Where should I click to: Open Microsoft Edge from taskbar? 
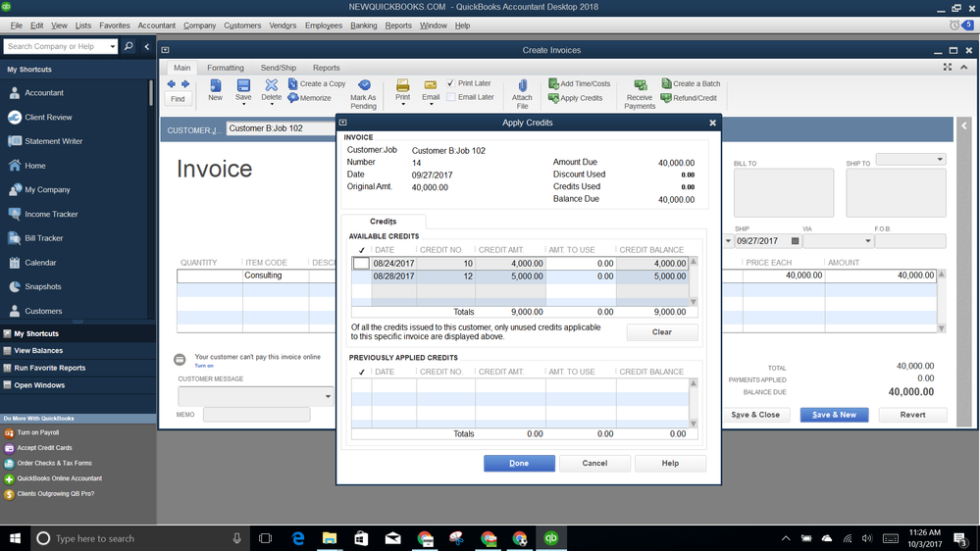coord(297,538)
